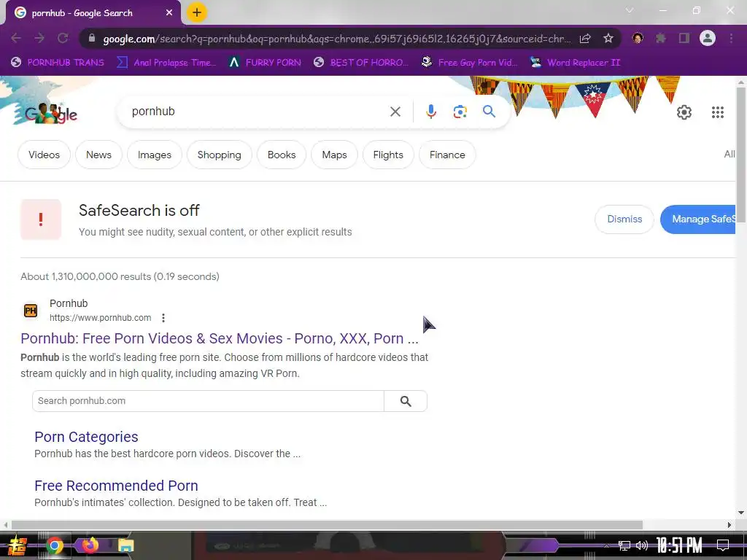The width and height of the screenshot is (747, 560).
Task: Open the Chrome three-dot menu
Action: (x=731, y=38)
